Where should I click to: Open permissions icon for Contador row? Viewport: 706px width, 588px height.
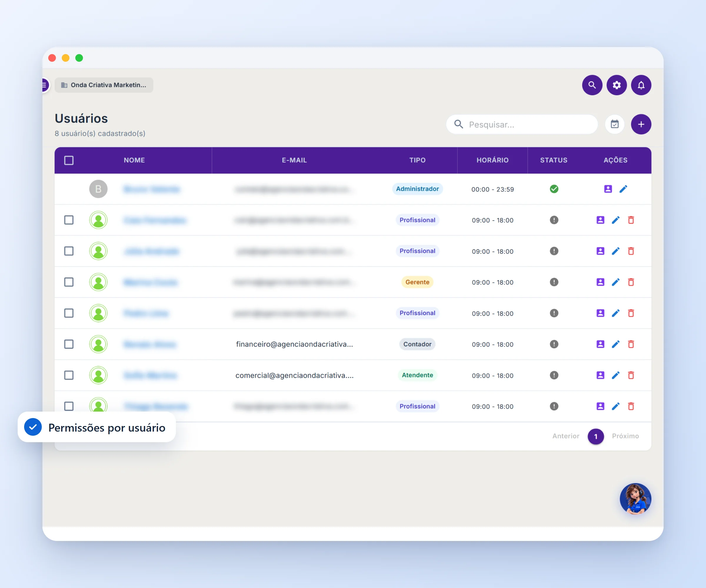tap(600, 344)
